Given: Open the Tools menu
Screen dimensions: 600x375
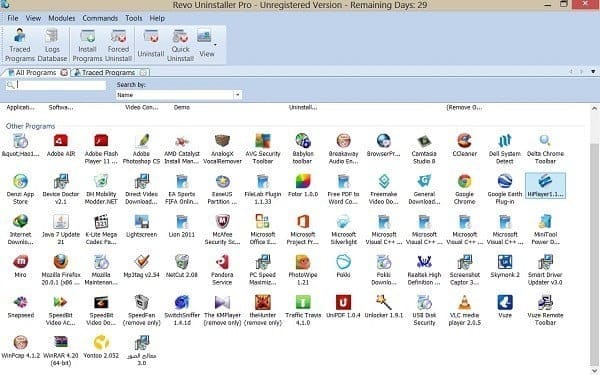Looking at the screenshot, I should (x=134, y=18).
